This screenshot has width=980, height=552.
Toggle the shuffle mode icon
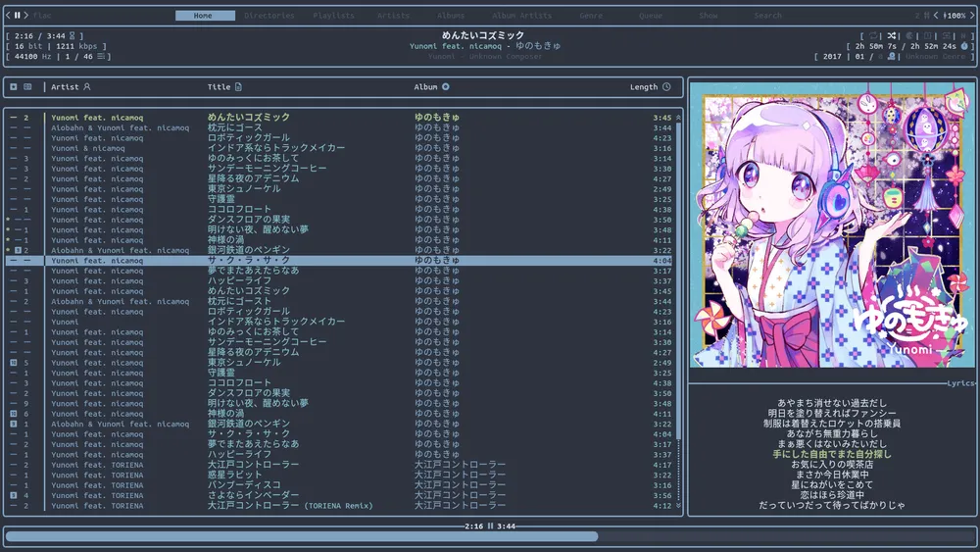pyautogui.click(x=892, y=35)
